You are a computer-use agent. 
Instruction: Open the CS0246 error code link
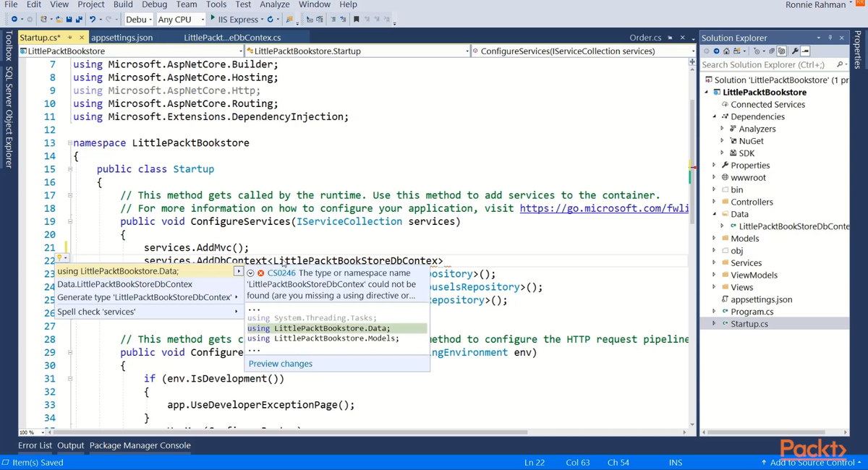281,273
